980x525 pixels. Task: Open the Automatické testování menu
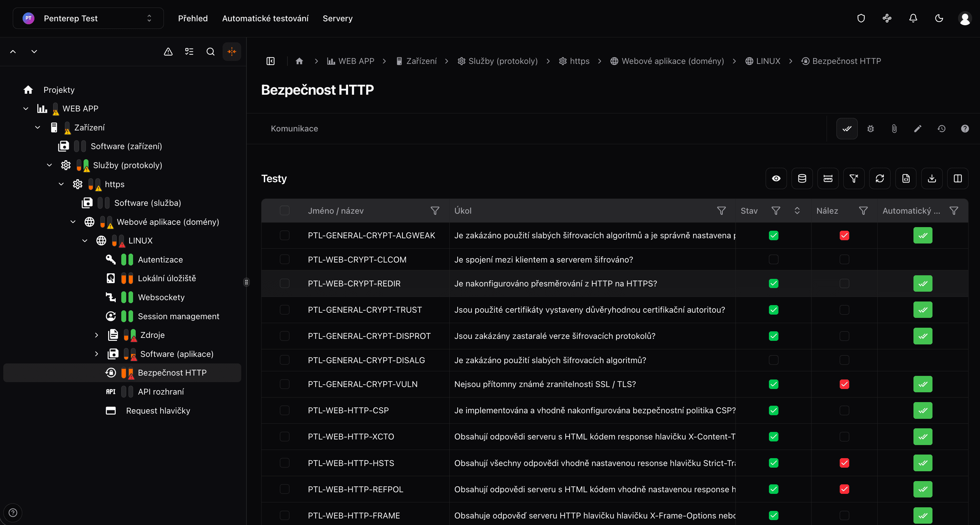[265, 18]
